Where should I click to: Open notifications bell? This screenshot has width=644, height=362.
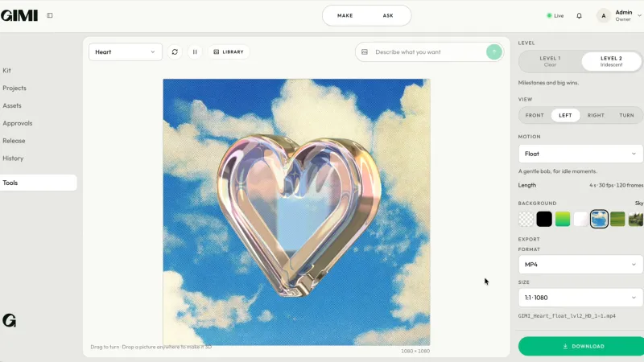point(579,15)
